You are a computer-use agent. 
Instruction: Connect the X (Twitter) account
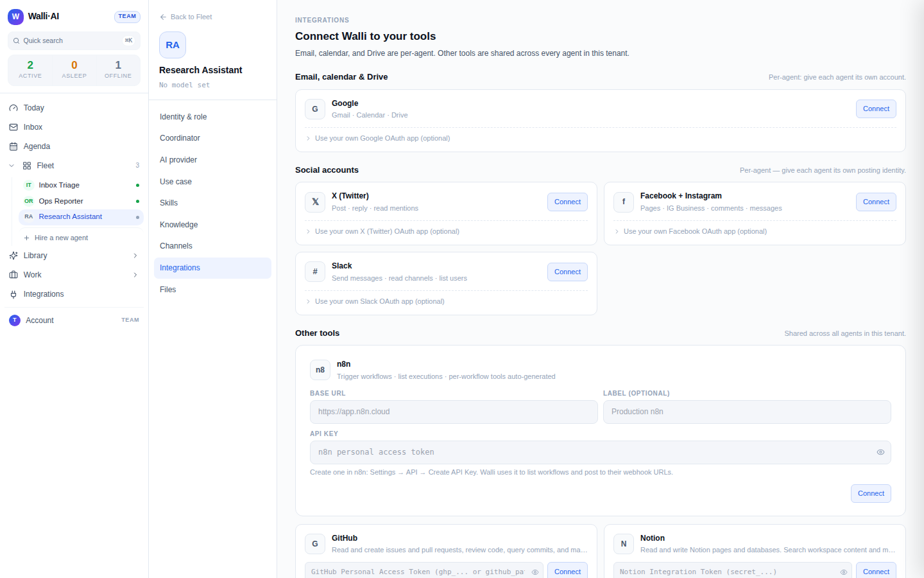click(567, 202)
